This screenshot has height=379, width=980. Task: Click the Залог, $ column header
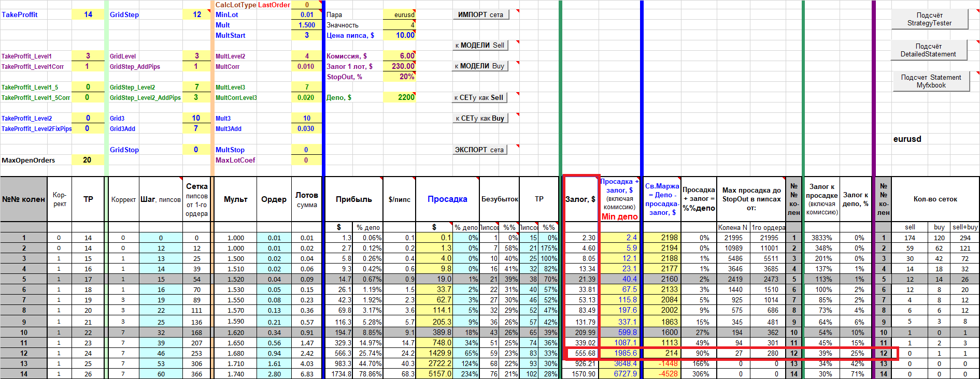pos(580,199)
